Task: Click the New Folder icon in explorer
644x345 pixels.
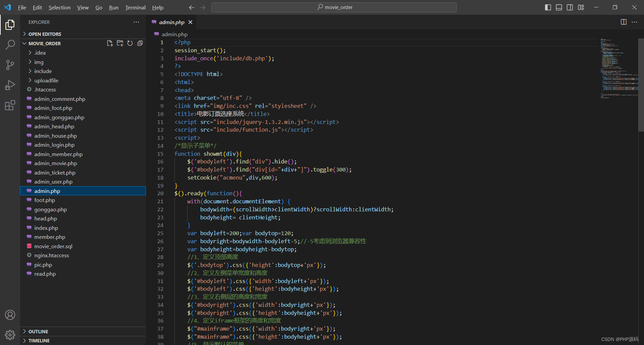Action: 120,43
